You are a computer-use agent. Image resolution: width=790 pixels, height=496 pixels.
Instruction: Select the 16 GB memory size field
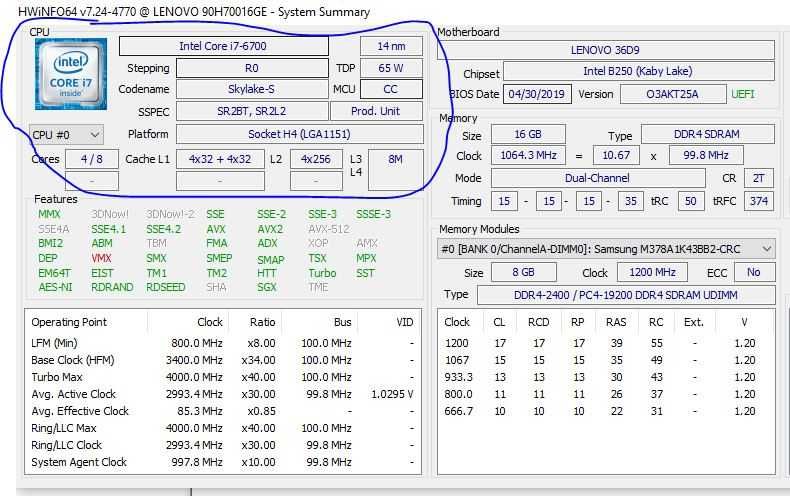[528, 134]
